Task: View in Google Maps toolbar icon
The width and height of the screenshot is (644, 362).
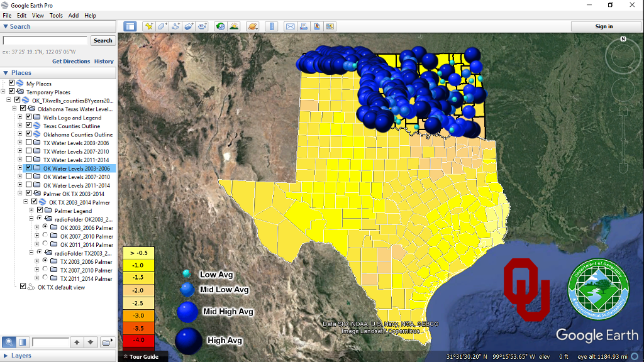Action: pos(330,26)
